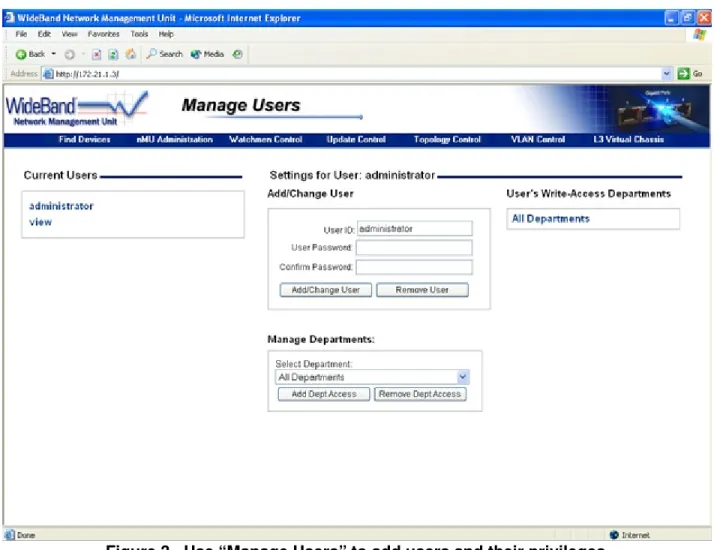Screen dimensions: 714x550
Task: Click the Refresh page icon
Action: pos(113,55)
